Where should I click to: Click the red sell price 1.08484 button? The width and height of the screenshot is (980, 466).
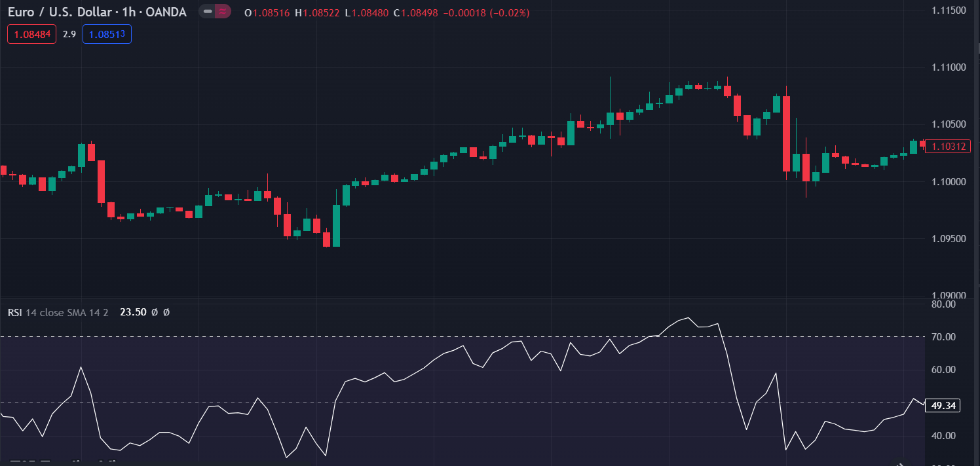click(32, 34)
